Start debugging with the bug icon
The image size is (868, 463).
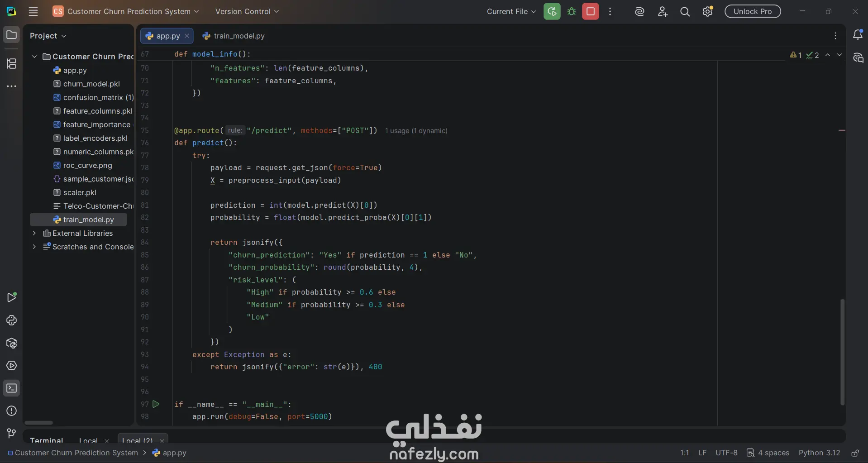click(572, 11)
